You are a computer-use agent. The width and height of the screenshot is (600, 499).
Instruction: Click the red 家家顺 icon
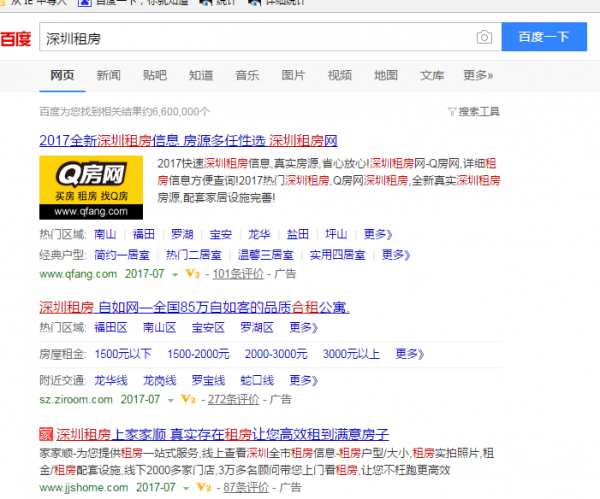click(x=45, y=434)
